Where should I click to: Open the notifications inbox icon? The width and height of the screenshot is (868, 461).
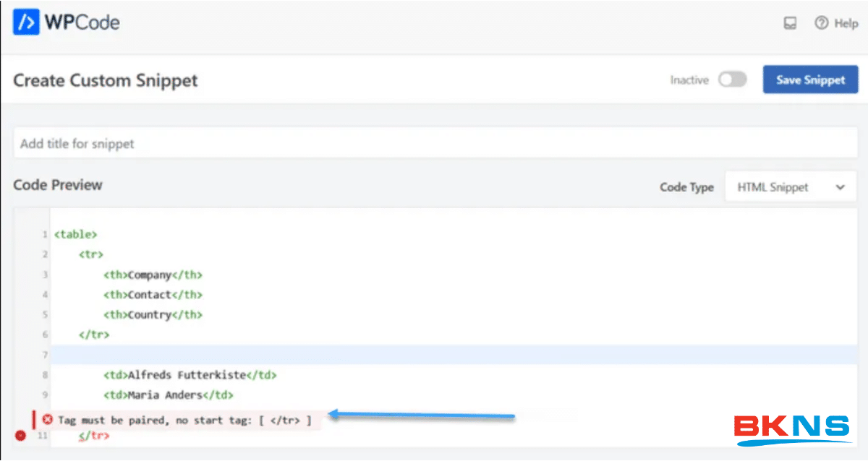click(789, 23)
